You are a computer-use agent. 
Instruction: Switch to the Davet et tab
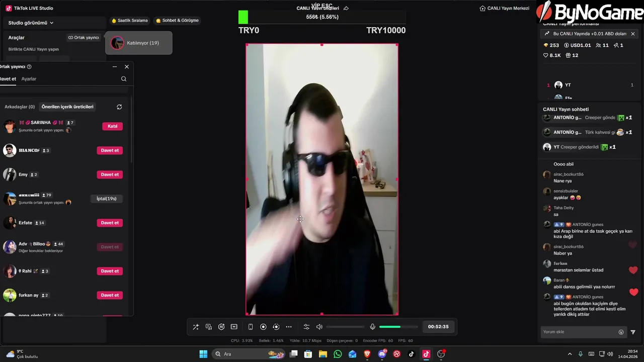[8, 79]
